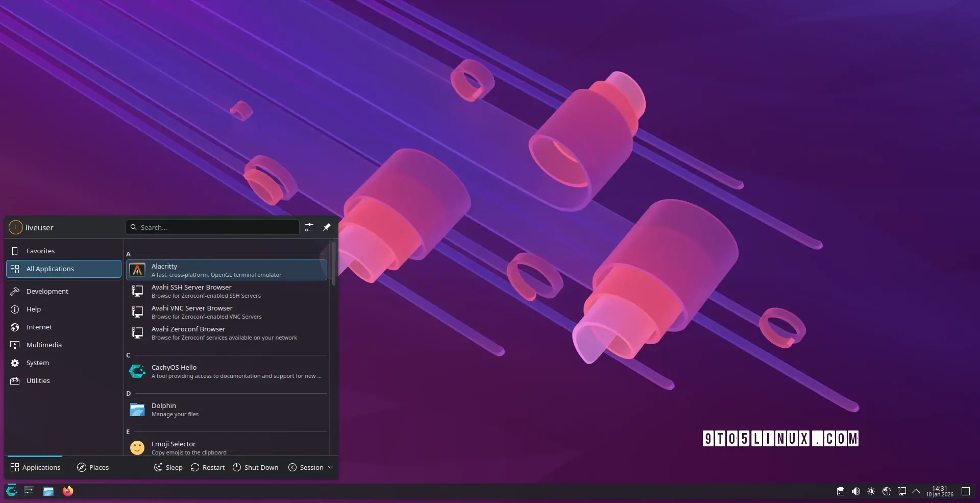Show hidden system tray icons arrow
980x503 pixels.
click(x=916, y=491)
